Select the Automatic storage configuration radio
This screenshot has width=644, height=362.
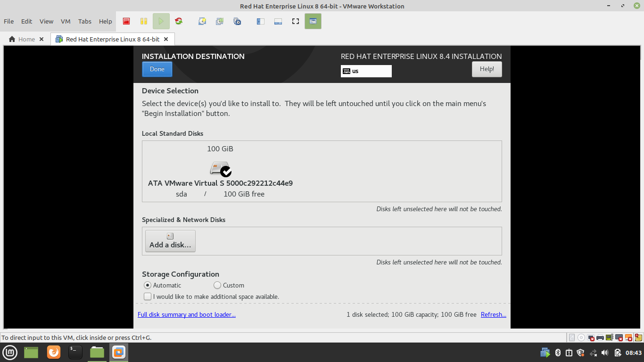point(148,285)
